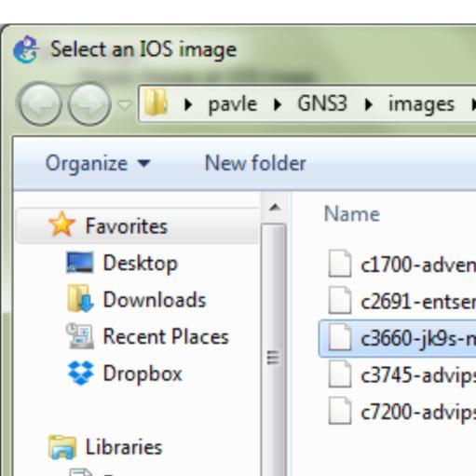This screenshot has width=476, height=476.
Task: Click file icon of c7200 image
Action: click(340, 411)
